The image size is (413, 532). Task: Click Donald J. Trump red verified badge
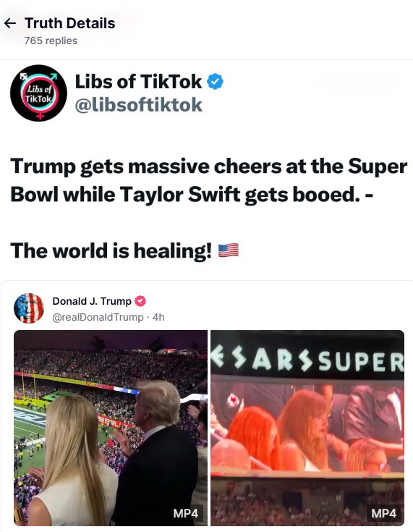[140, 301]
